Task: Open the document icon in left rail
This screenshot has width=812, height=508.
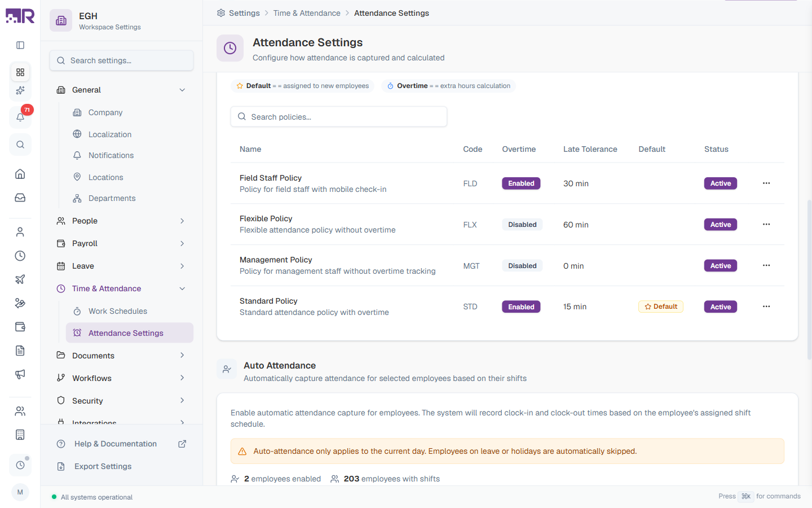Action: point(20,351)
